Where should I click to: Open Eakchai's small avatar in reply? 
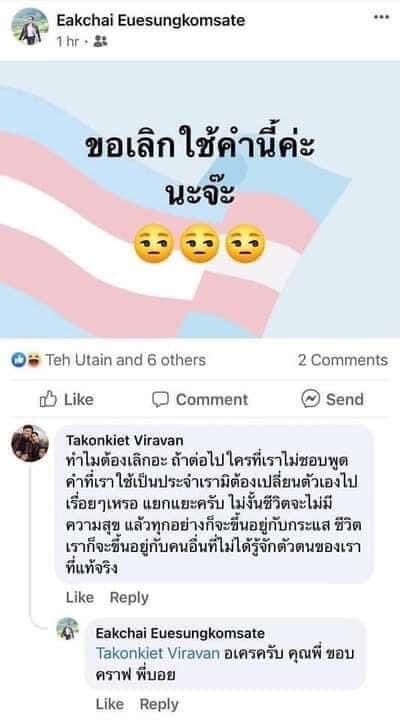point(68,629)
